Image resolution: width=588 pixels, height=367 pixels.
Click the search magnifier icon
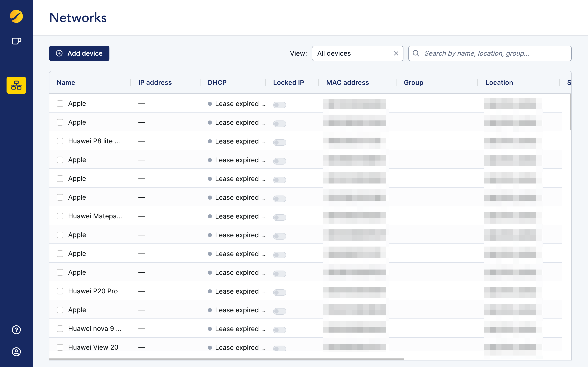416,53
